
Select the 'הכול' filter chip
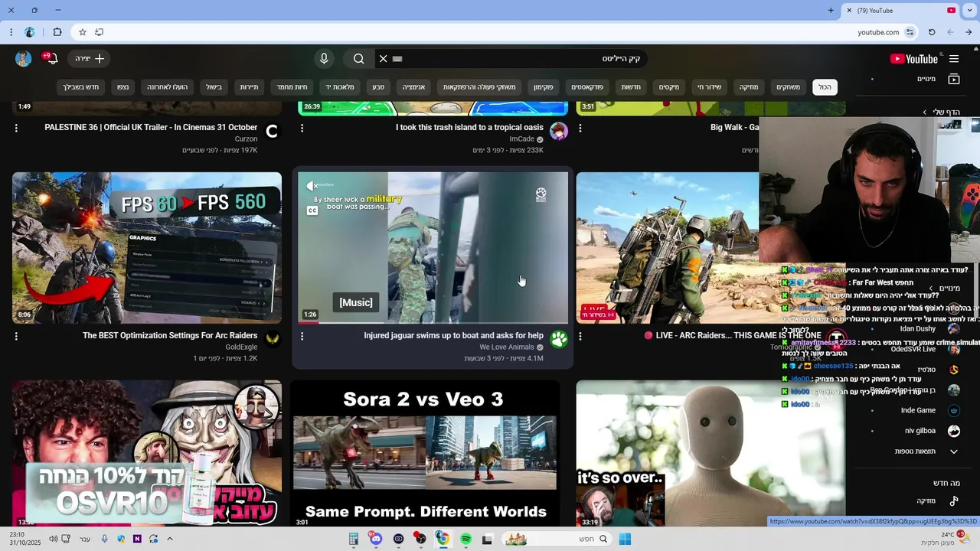825,87
